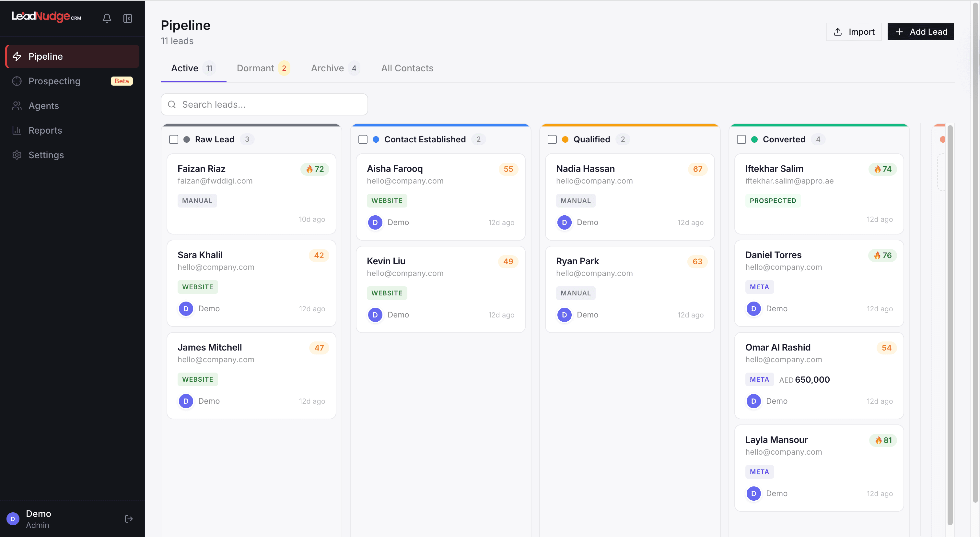Check the Raw Lead column checkbox

pos(173,139)
